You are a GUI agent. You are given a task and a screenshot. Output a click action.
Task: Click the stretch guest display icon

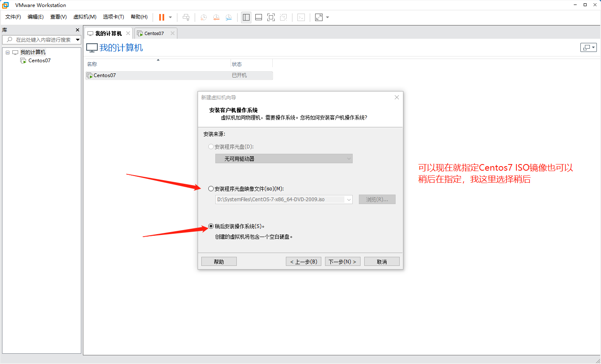pyautogui.click(x=319, y=17)
